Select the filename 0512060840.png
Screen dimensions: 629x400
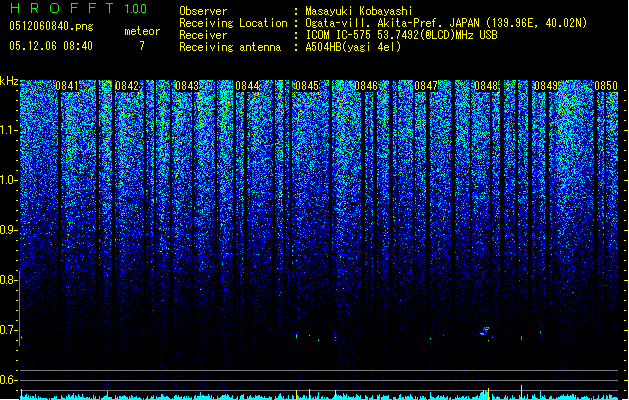pyautogui.click(x=51, y=26)
